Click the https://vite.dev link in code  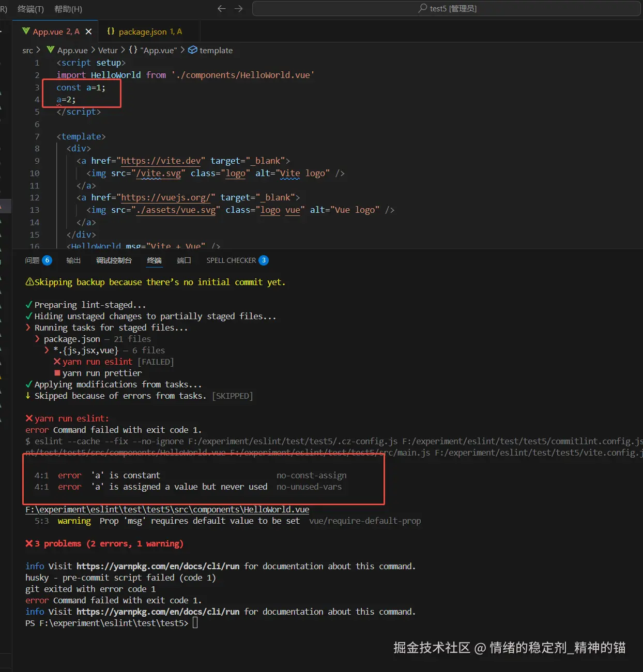click(161, 161)
